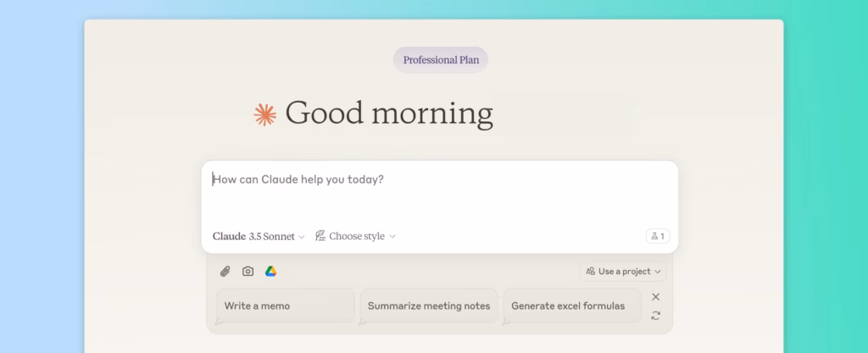Viewport: 868px width, 353px height.
Task: Select the Generate excel formulas suggestion
Action: click(x=572, y=305)
